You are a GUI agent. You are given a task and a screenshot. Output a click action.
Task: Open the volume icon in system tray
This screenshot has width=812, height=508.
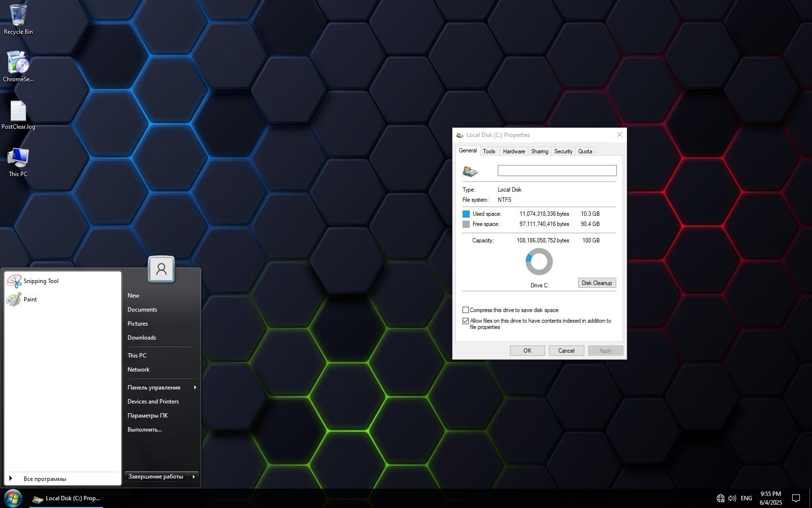point(732,498)
